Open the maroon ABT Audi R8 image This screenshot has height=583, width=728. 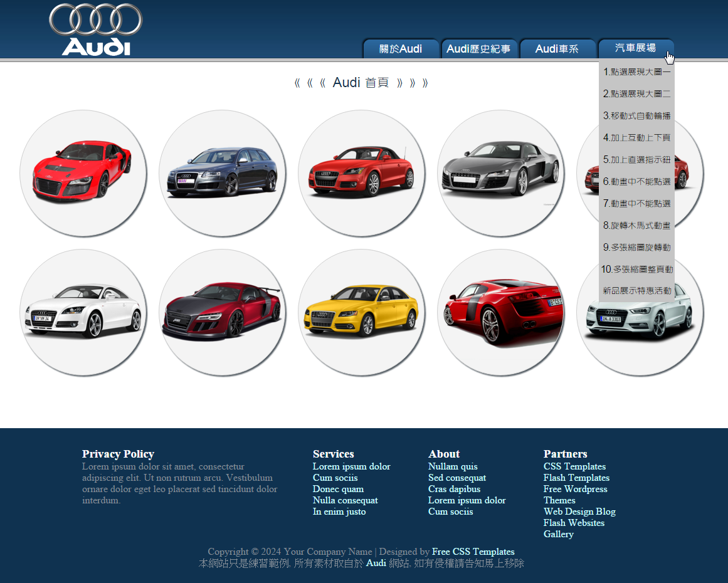coord(223,313)
